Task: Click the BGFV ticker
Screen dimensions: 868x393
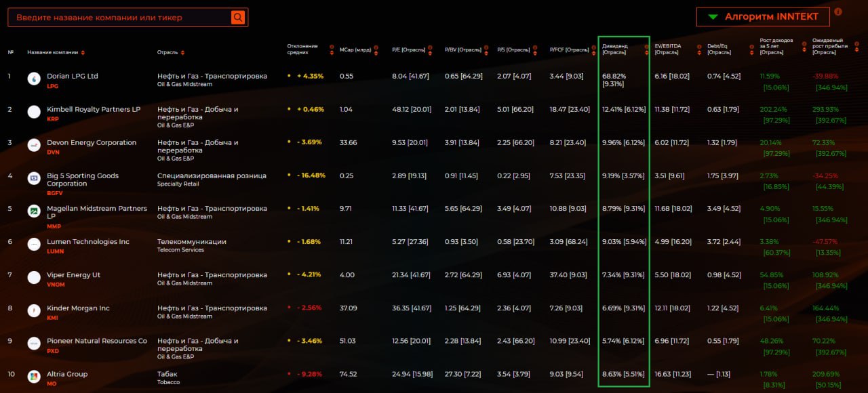Action: click(55, 193)
